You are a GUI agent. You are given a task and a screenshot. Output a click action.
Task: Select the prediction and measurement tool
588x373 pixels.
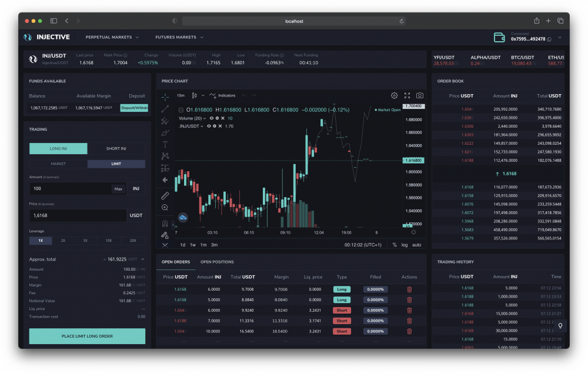[x=165, y=168]
